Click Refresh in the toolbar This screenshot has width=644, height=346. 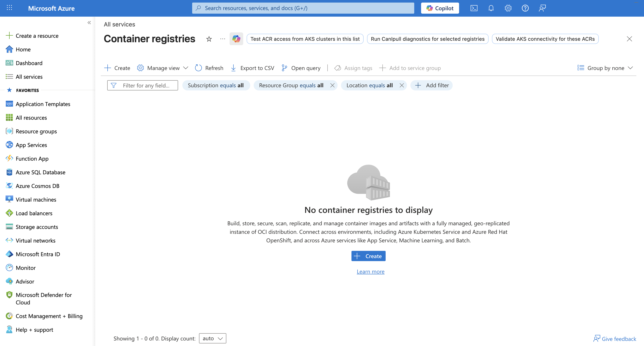coord(209,68)
